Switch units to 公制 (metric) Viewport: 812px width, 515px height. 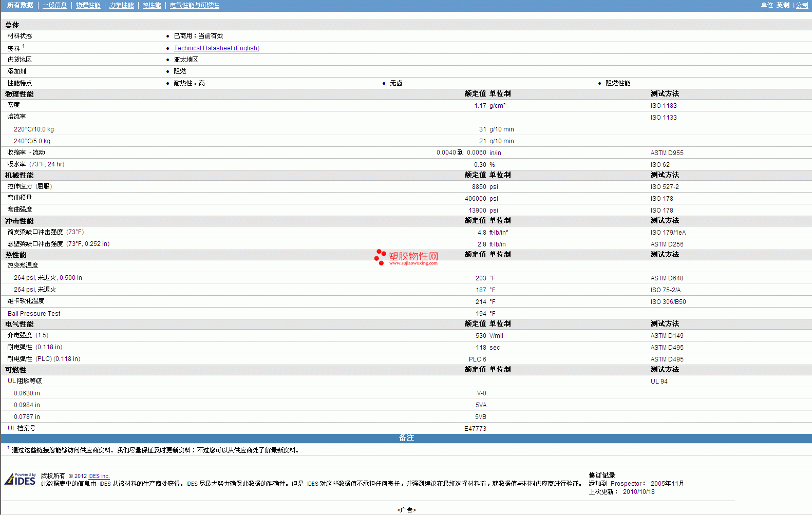point(802,5)
